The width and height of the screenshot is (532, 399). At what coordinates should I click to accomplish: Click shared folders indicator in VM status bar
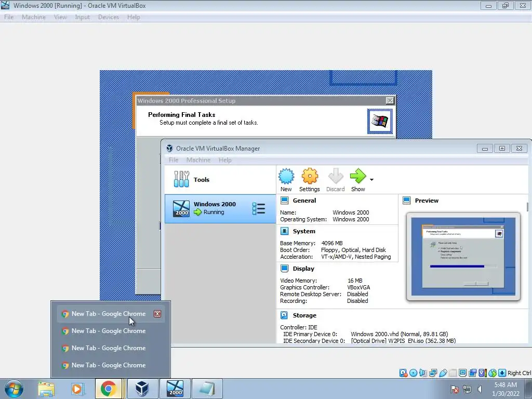click(453, 373)
